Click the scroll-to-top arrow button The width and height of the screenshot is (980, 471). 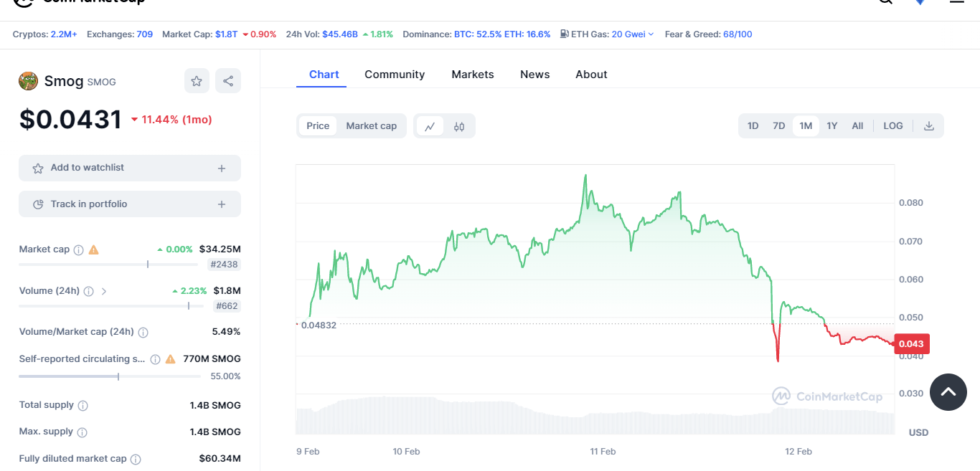(x=948, y=391)
